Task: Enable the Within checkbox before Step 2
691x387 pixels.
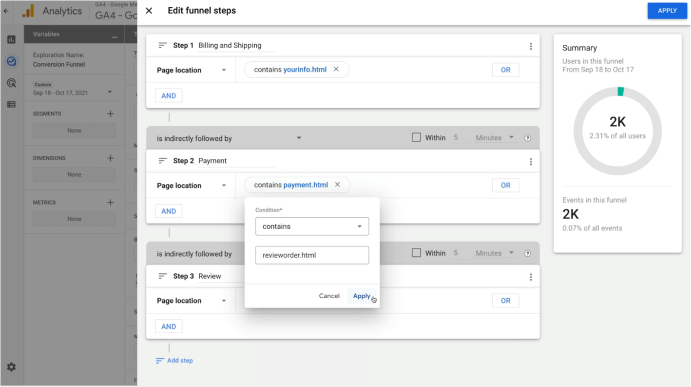Action: pos(416,138)
